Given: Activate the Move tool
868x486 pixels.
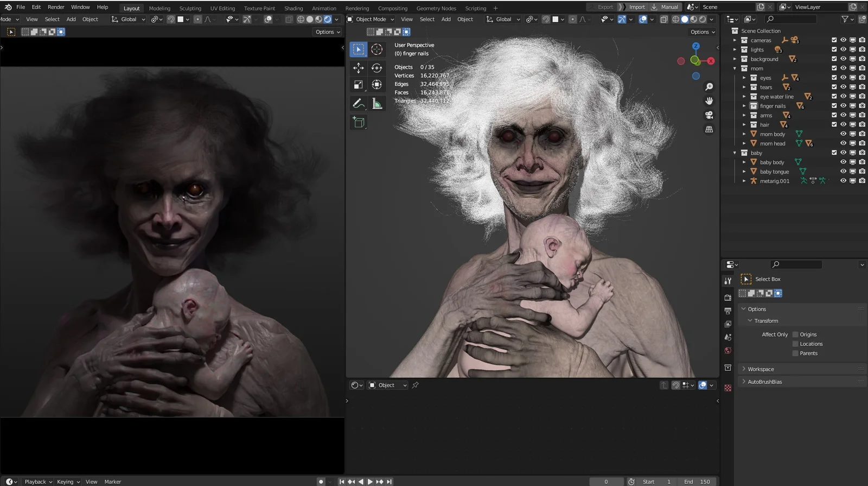Looking at the screenshot, I should click(x=358, y=68).
